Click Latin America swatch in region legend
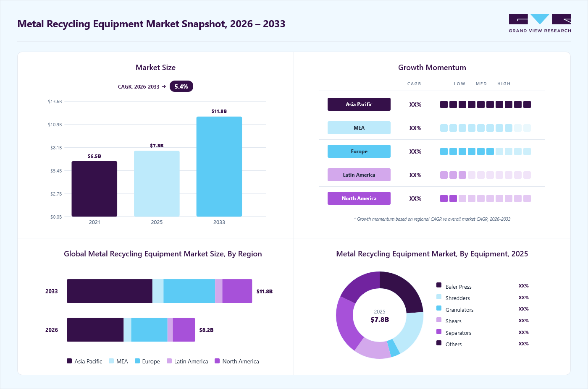Screen dimensions: 588x389 (x=169, y=361)
